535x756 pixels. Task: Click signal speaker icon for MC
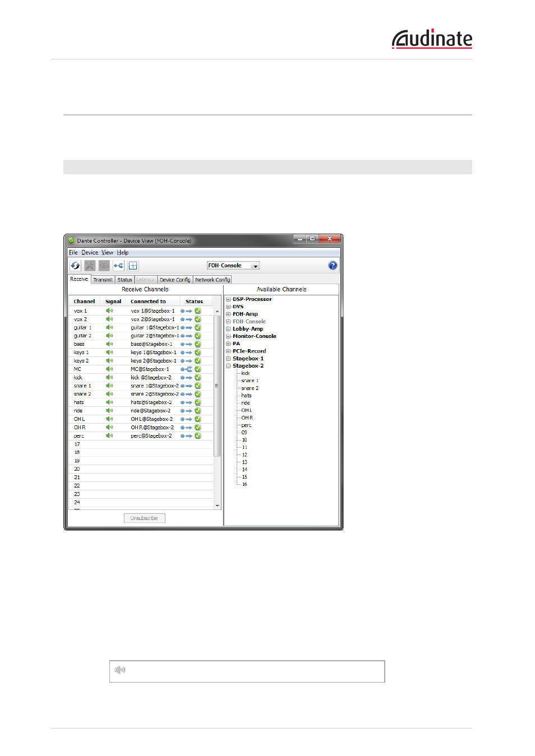click(x=109, y=369)
